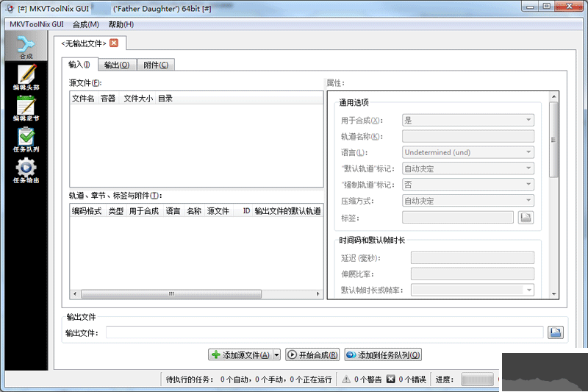Switch to the 输出(O) tab
This screenshot has width=588, height=392.
click(117, 65)
